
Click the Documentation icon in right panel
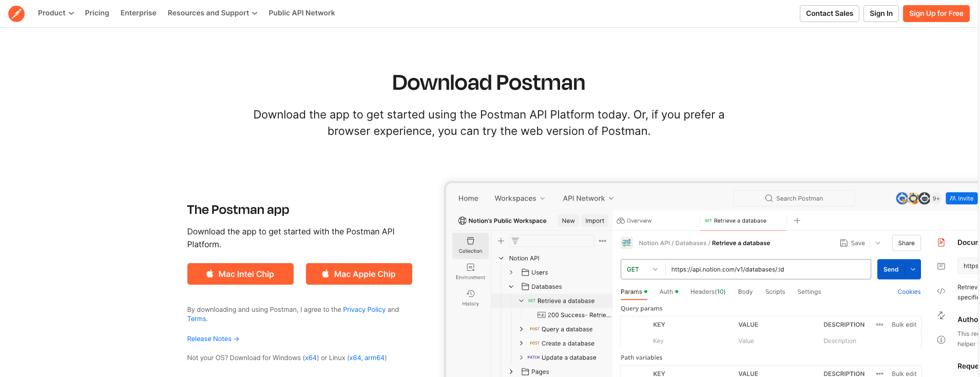[x=941, y=243]
